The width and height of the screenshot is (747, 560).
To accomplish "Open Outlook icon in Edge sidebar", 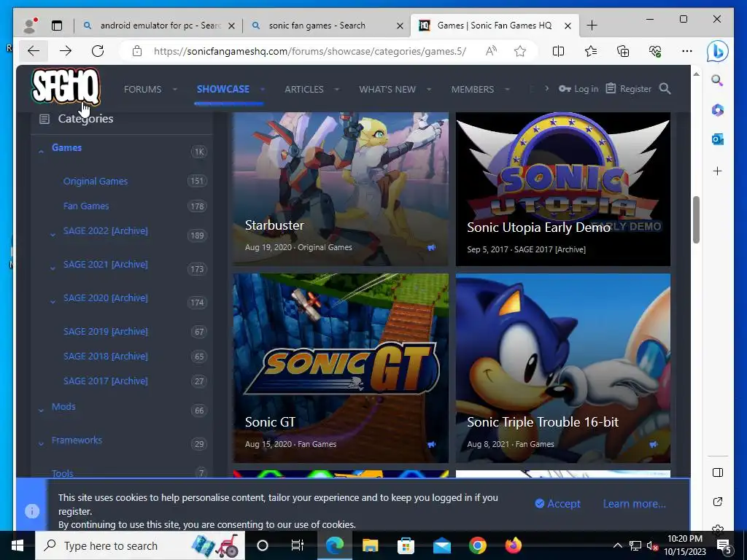I will [x=718, y=139].
